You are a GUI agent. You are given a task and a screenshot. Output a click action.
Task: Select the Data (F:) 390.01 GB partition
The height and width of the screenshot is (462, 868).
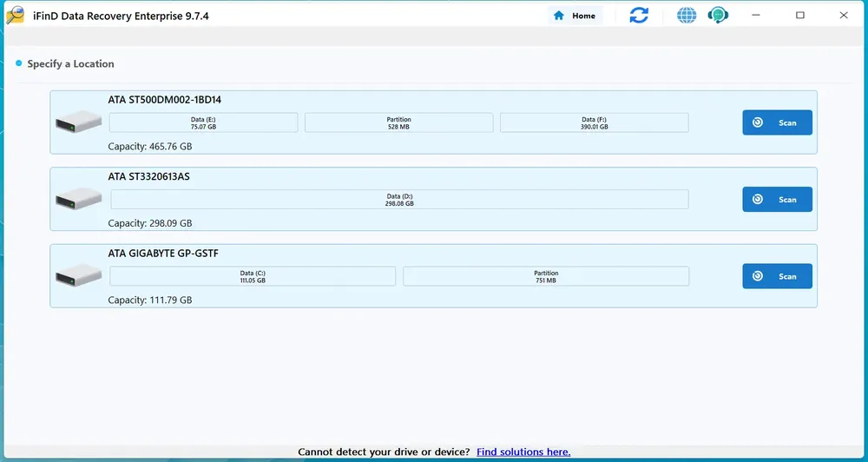point(594,123)
